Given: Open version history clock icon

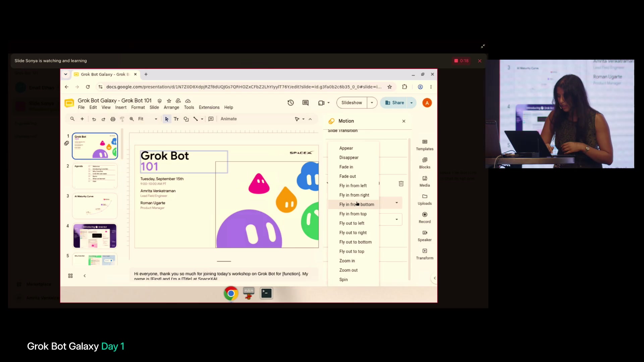Looking at the screenshot, I should click(291, 103).
